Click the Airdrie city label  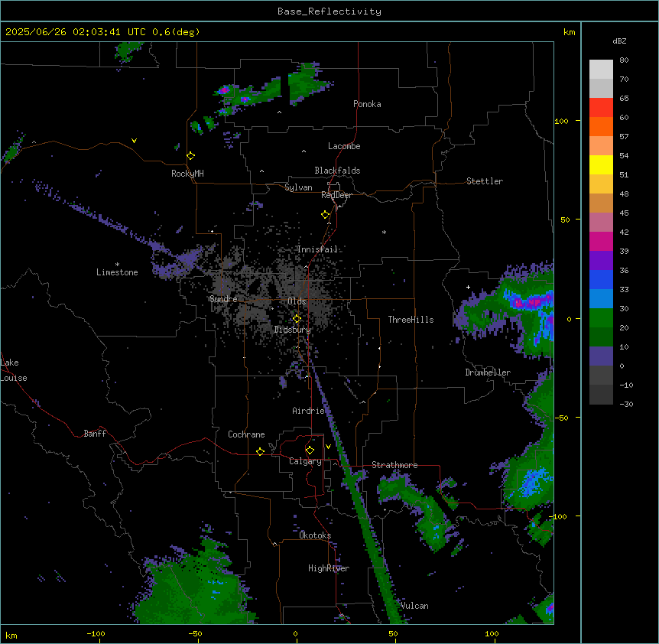[309, 411]
